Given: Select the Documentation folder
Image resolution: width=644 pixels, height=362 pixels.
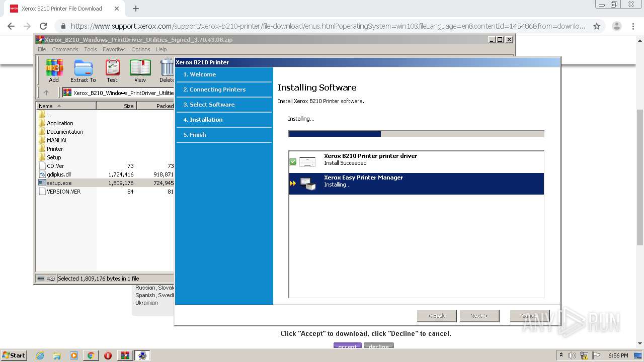Looking at the screenshot, I should (105, 132).
